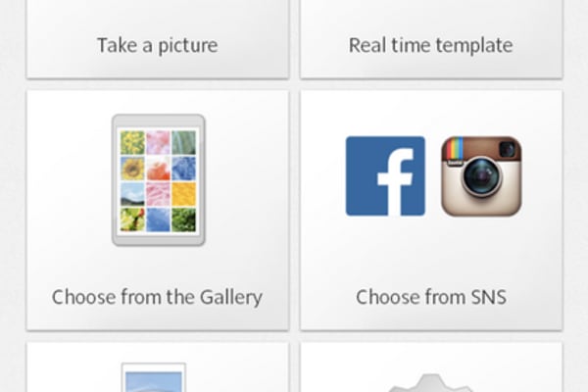Open the settings gear tile
The width and height of the screenshot is (588, 392).
pos(431,367)
